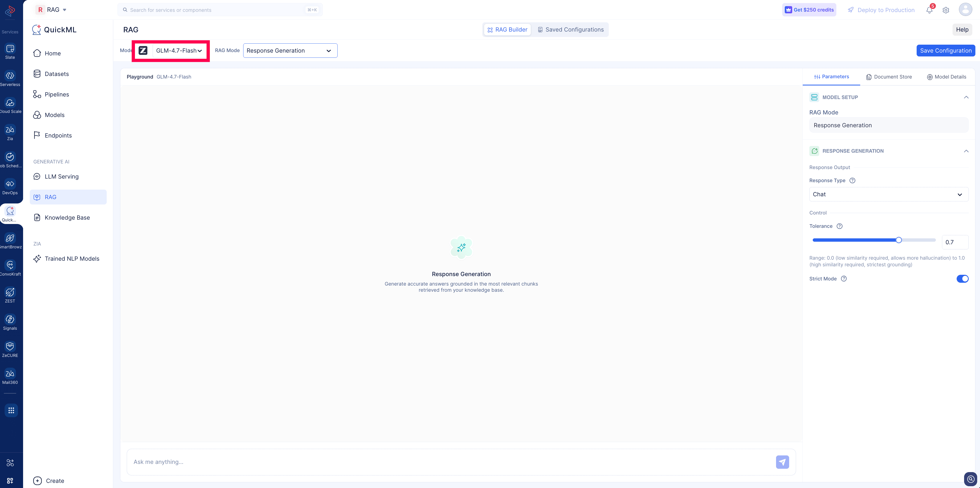The height and width of the screenshot is (488, 980).
Task: Select RAG in the sidebar
Action: (x=68, y=197)
